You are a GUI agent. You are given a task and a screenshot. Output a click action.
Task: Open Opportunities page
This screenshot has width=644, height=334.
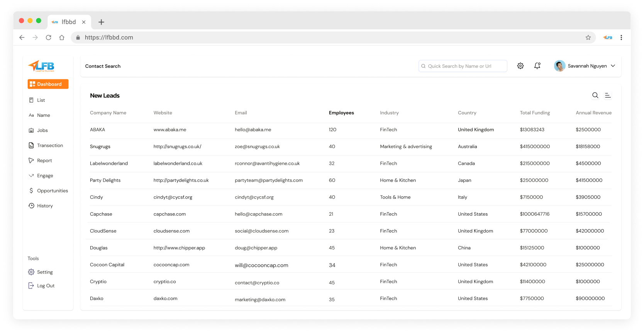click(53, 191)
